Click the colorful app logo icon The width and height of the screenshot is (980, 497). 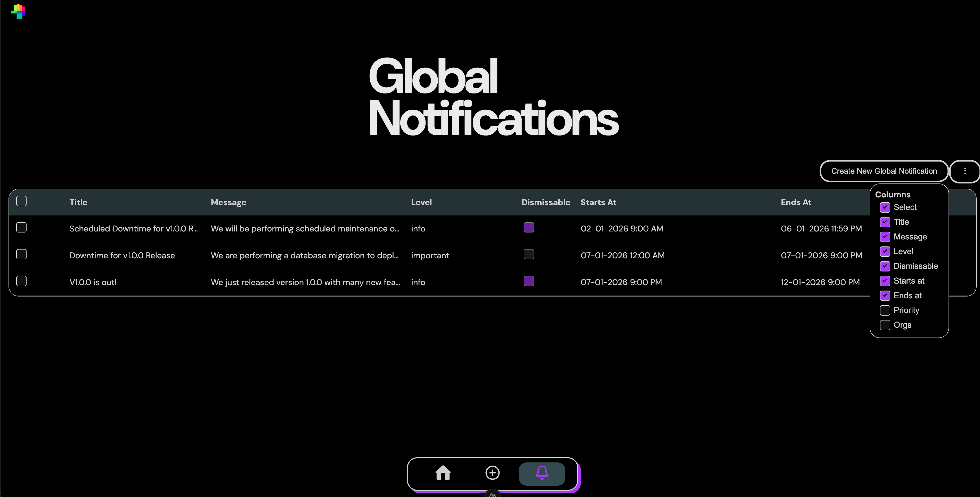pos(18,11)
